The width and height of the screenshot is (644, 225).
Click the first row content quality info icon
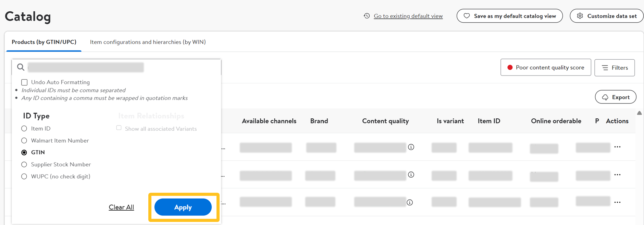pyautogui.click(x=411, y=147)
